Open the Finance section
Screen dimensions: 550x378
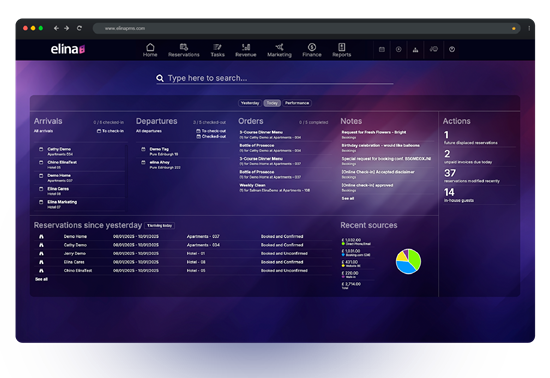312,50
